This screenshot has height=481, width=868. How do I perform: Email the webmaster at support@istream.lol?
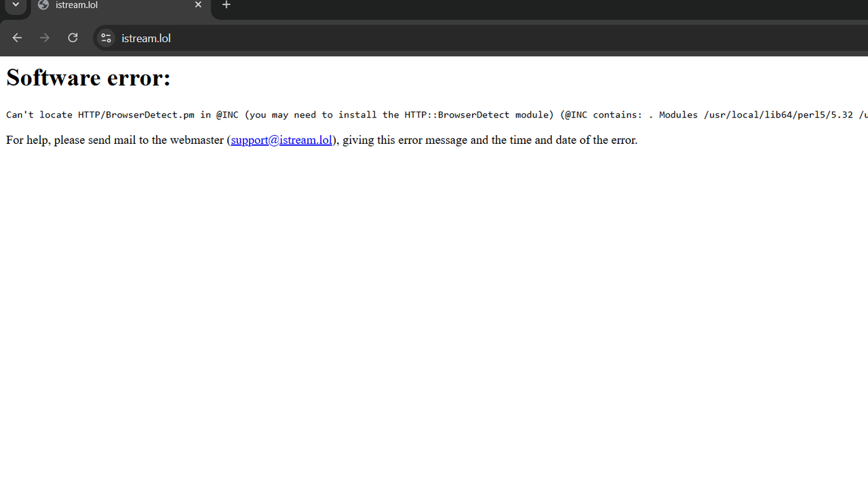pos(281,140)
